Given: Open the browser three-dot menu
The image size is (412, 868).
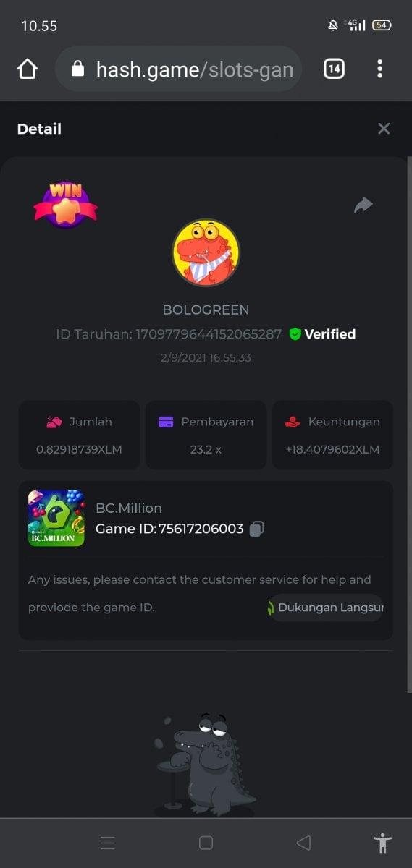Looking at the screenshot, I should (x=379, y=69).
